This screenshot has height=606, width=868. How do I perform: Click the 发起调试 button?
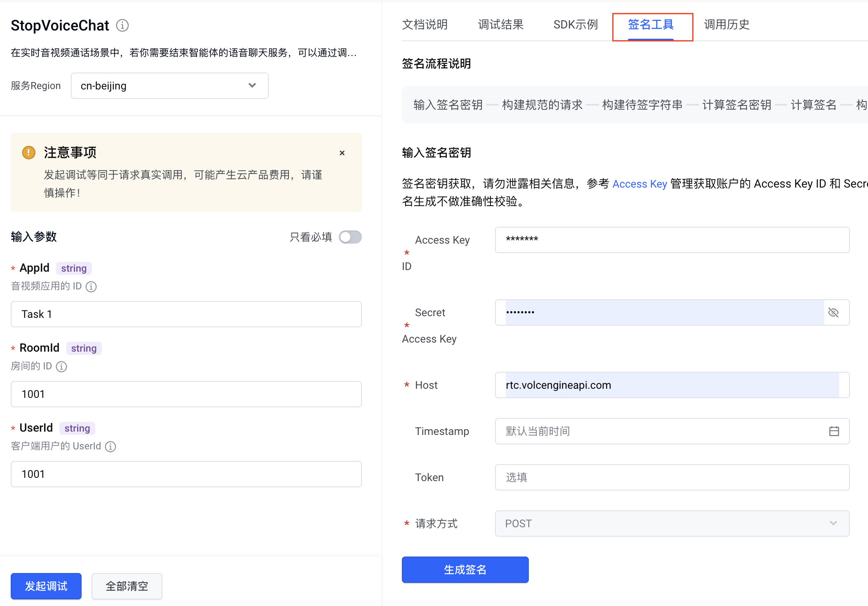click(46, 586)
